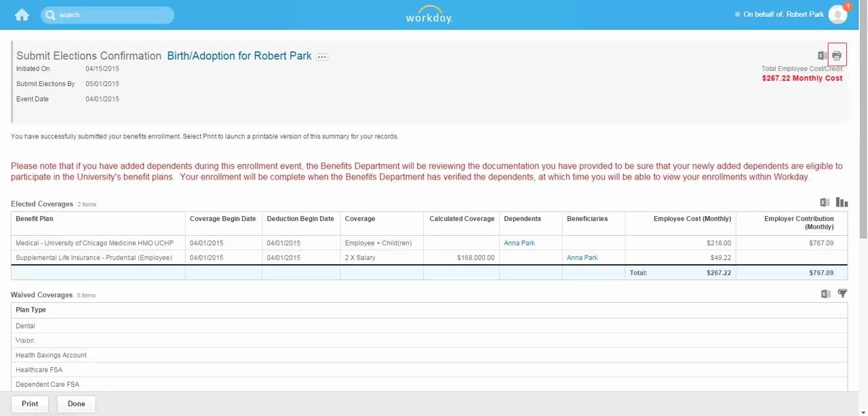
Task: Click the $168,000.00 calculated coverage value
Action: point(476,258)
